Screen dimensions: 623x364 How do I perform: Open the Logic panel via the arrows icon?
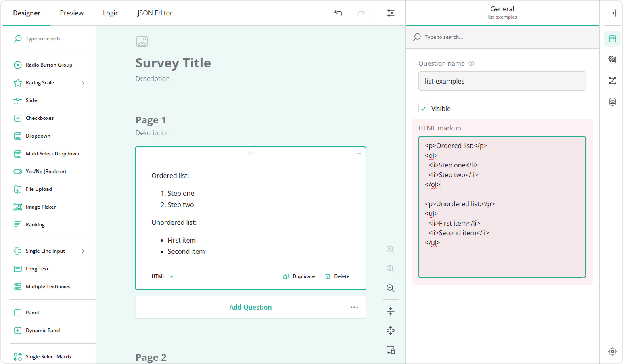tap(612, 81)
